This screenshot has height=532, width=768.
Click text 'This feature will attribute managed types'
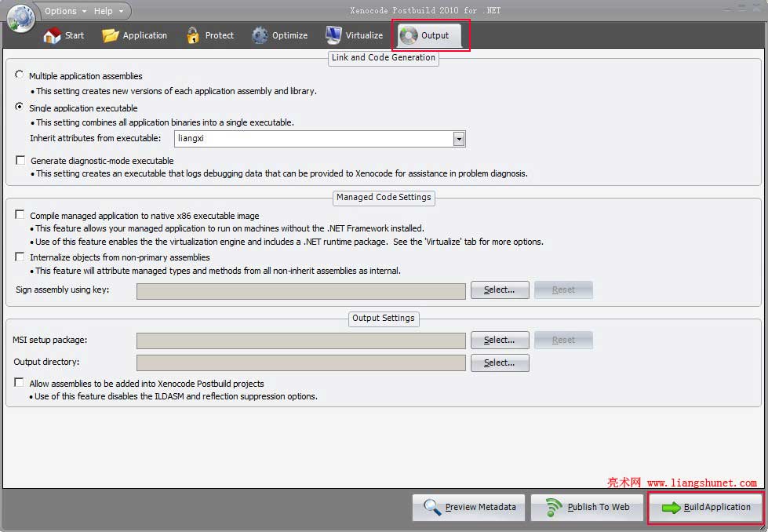pyautogui.click(x=218, y=271)
